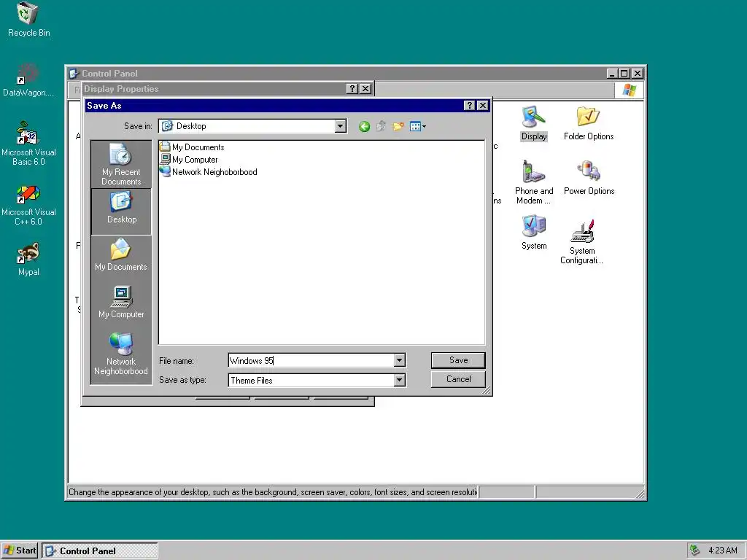Open My Recent Documents in places bar

tap(121, 164)
